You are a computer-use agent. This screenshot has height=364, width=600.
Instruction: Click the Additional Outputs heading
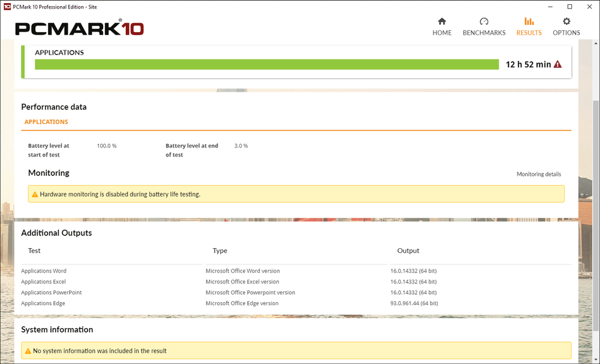tap(56, 233)
